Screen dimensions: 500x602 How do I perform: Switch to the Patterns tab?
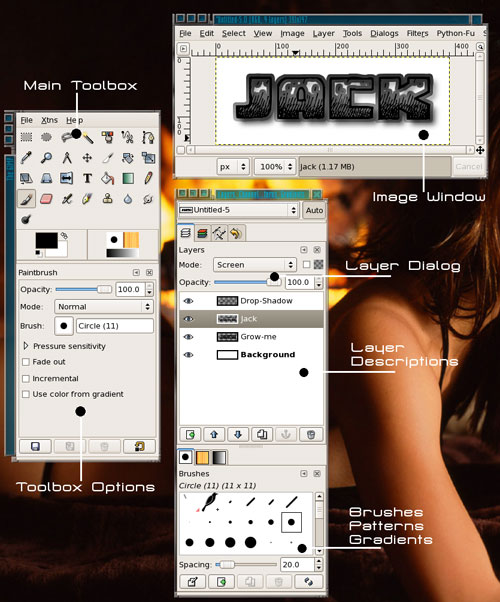click(x=202, y=458)
